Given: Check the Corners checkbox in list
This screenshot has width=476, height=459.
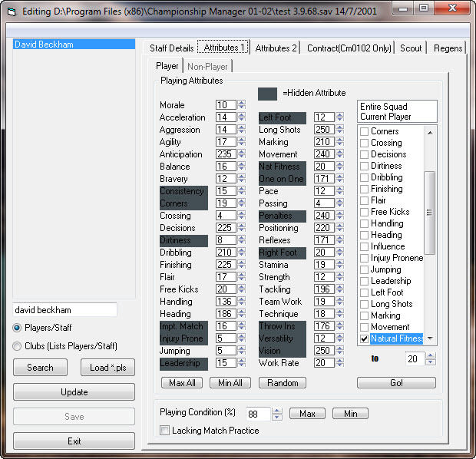Looking at the screenshot, I should pos(364,131).
